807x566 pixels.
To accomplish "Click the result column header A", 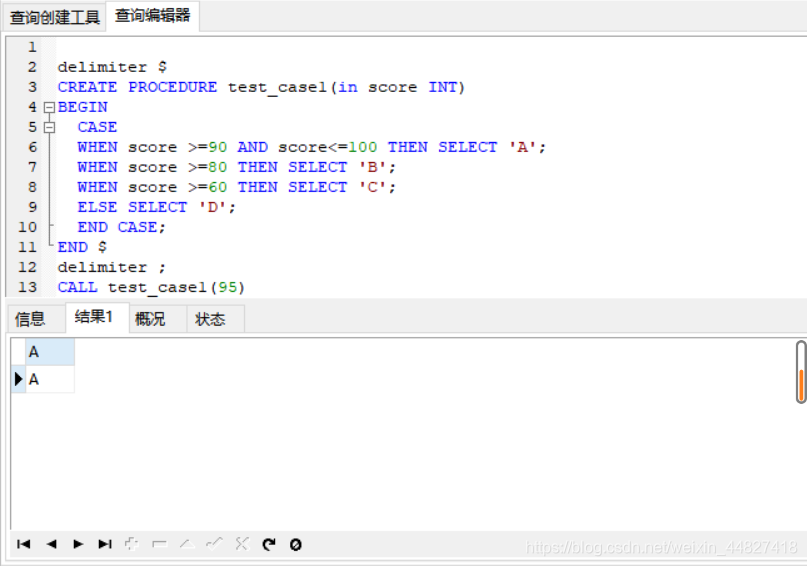I will [x=50, y=352].
